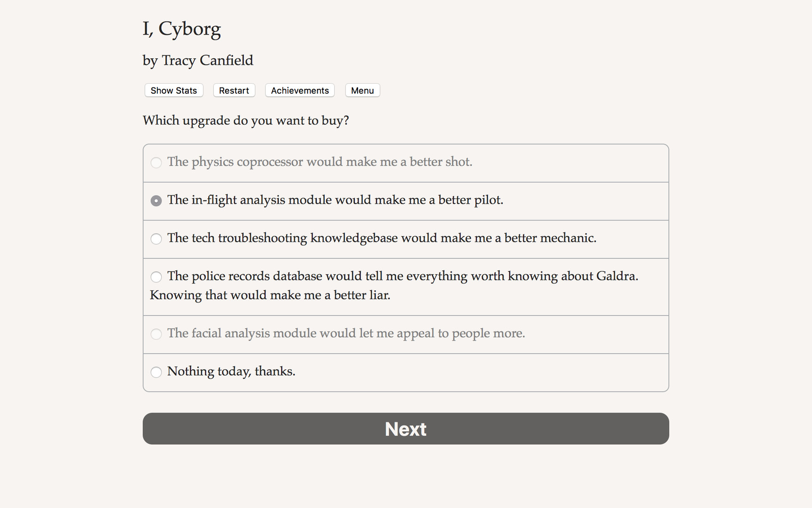
Task: Click the Next button
Action: tap(406, 429)
